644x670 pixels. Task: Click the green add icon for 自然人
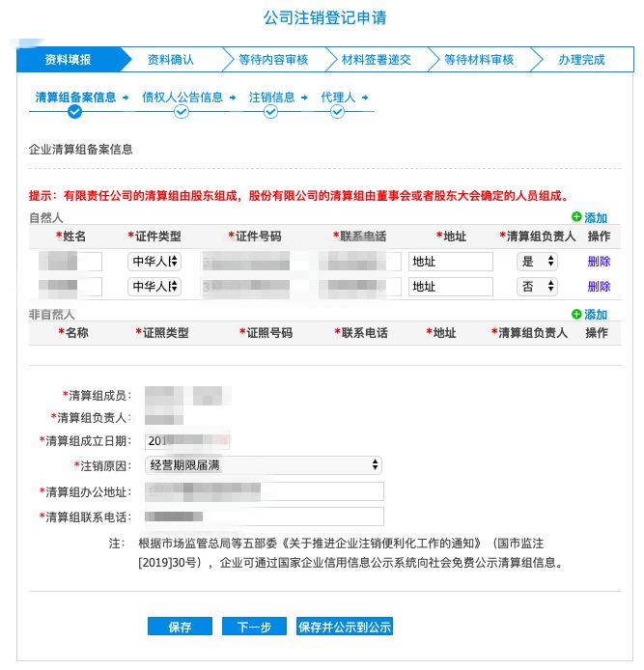click(x=576, y=216)
